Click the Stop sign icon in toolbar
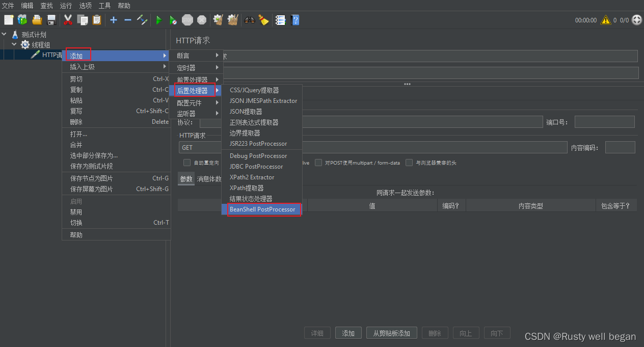 pos(187,20)
